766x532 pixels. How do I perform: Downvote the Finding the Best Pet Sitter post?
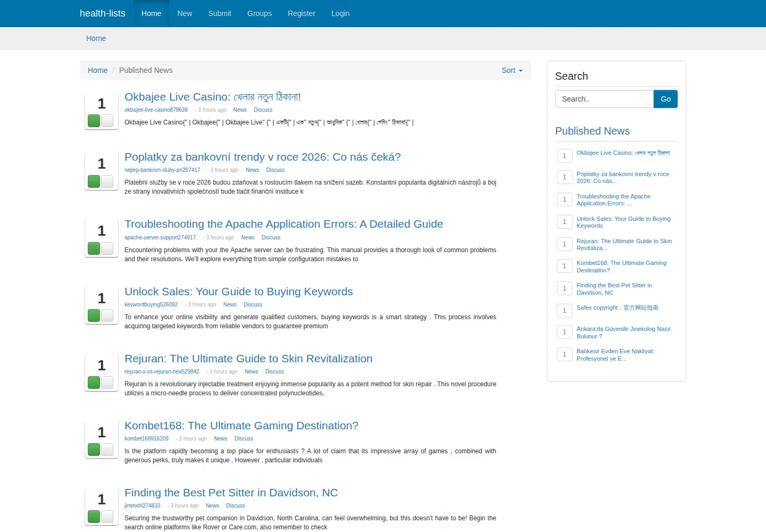pos(107,517)
